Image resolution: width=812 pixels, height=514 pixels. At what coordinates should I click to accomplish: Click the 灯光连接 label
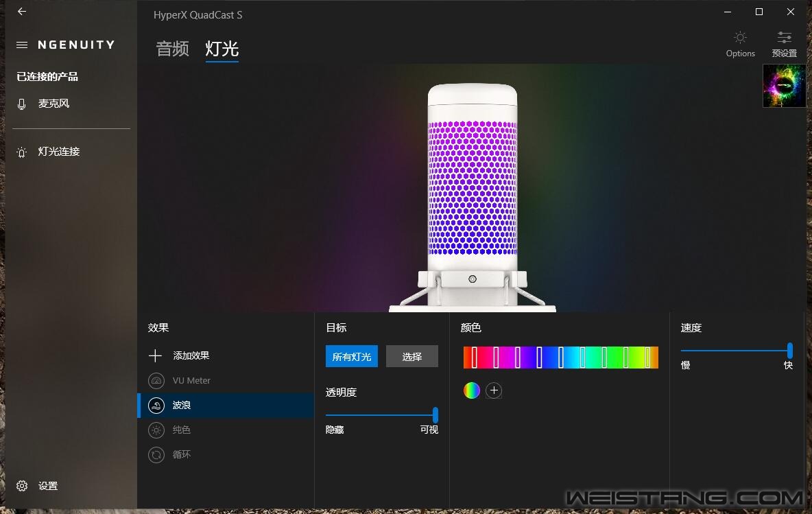coord(59,152)
